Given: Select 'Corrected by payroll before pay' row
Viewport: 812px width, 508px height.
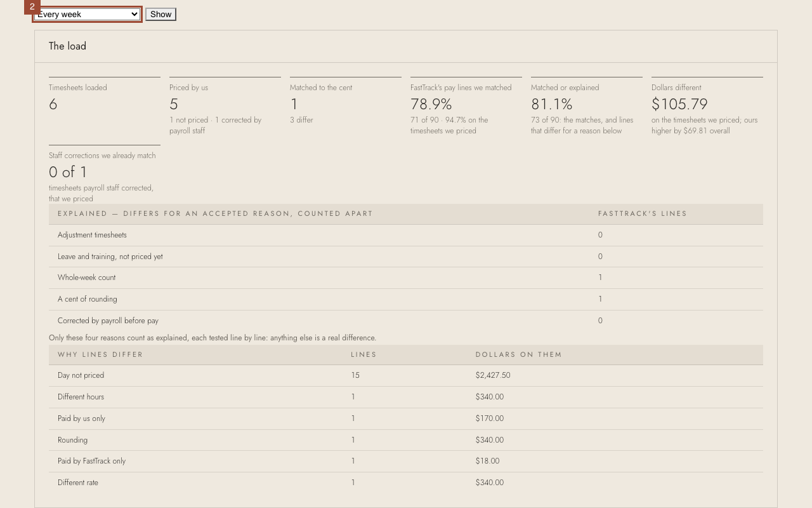Looking at the screenshot, I should 406,321.
